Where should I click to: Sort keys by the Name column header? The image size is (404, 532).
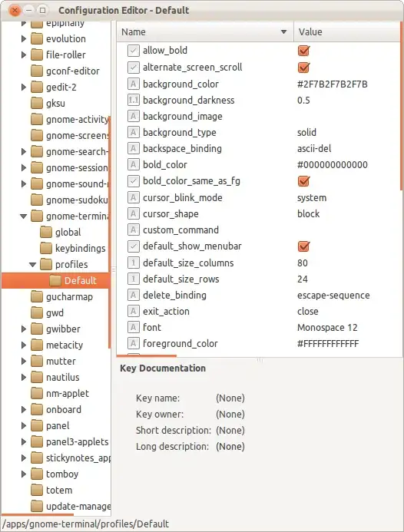(x=205, y=32)
